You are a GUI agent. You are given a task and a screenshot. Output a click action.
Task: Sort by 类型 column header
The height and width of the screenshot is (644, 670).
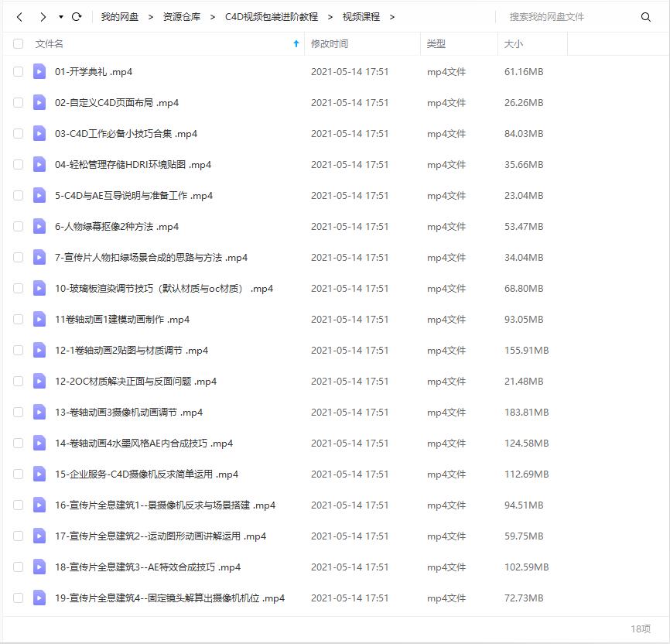(436, 43)
